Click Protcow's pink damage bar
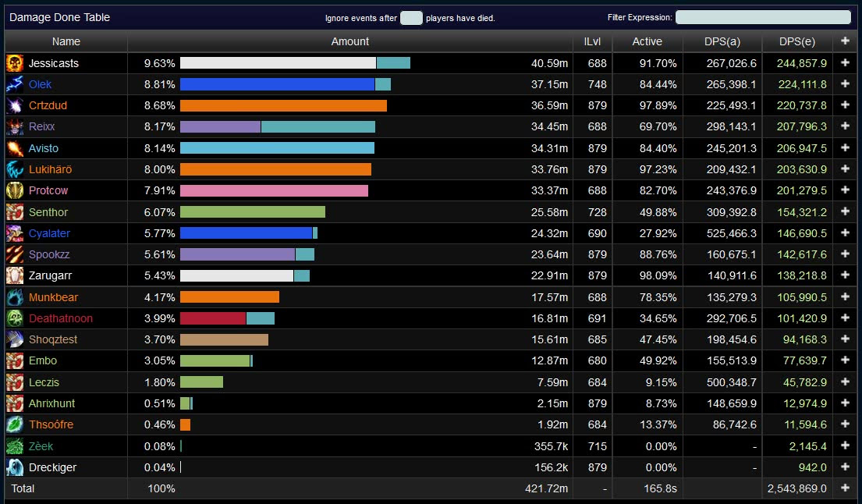 point(274,190)
